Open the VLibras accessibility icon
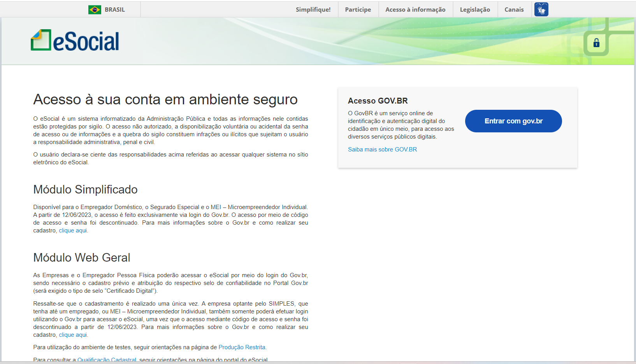636x364 pixels. (x=541, y=9)
